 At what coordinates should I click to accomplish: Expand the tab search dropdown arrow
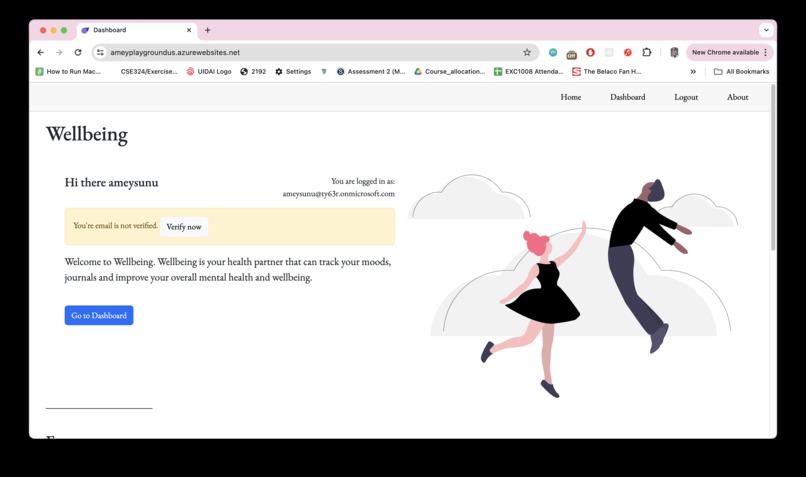click(x=766, y=30)
